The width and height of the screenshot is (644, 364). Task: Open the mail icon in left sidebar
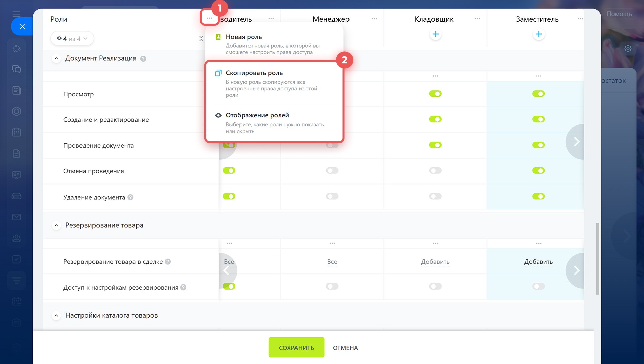(x=16, y=217)
